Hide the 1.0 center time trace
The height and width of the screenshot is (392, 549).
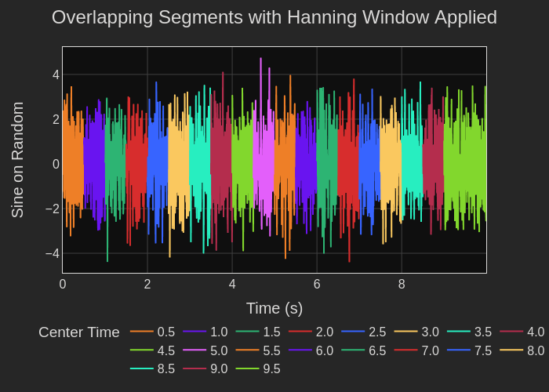219,332
